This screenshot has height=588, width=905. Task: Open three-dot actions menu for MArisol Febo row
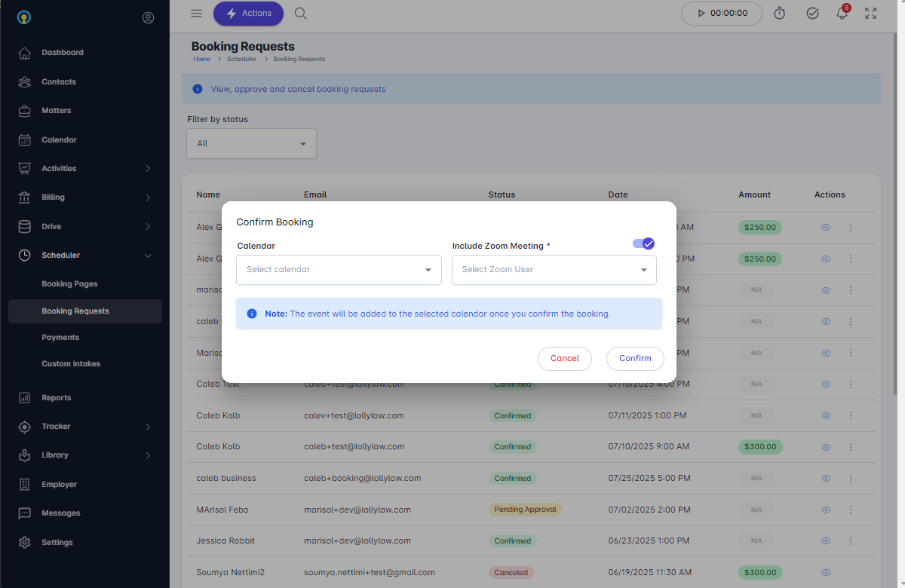[851, 510]
